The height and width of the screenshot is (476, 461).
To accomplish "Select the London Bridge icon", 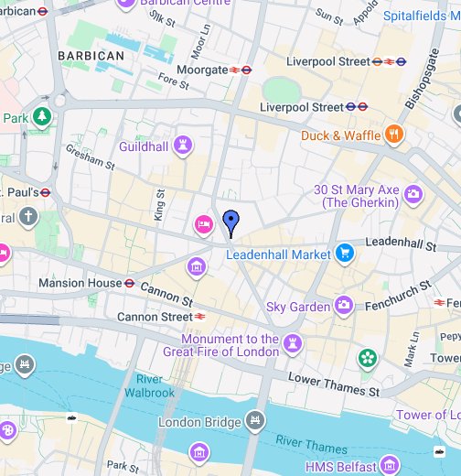I will (255, 421).
